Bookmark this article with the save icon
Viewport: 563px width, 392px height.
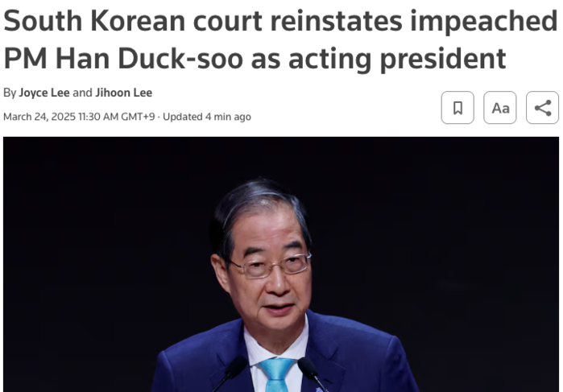pyautogui.click(x=457, y=108)
